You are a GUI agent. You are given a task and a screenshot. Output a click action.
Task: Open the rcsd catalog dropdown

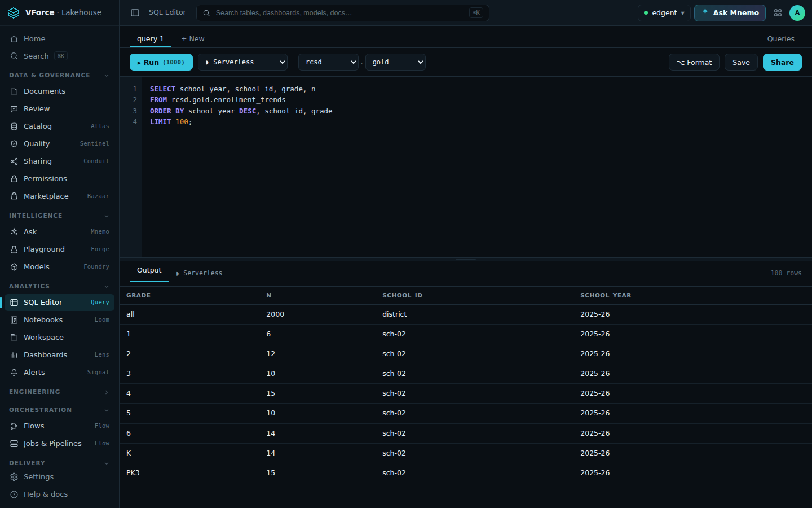coord(329,62)
